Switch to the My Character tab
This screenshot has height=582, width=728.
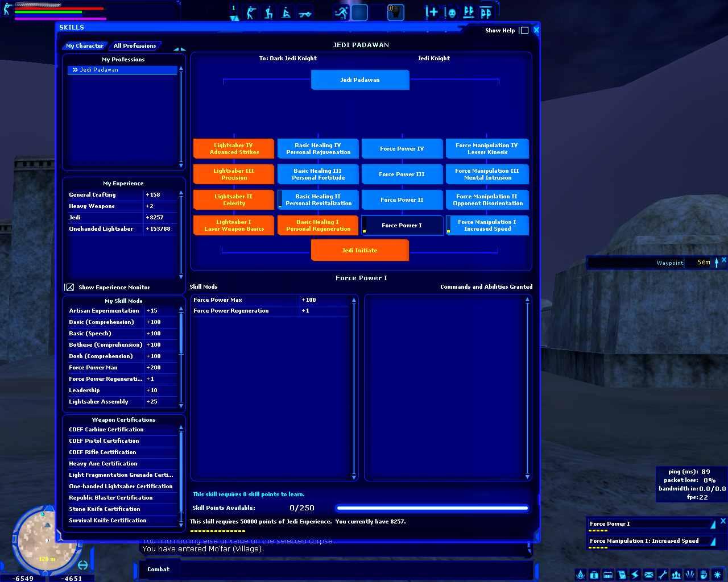85,45
